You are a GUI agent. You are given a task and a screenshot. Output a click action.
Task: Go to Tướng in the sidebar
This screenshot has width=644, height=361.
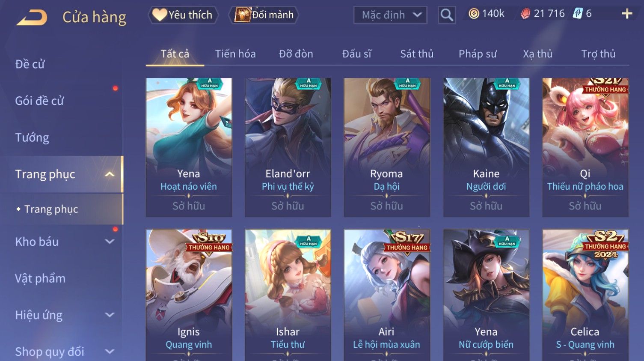[32, 137]
